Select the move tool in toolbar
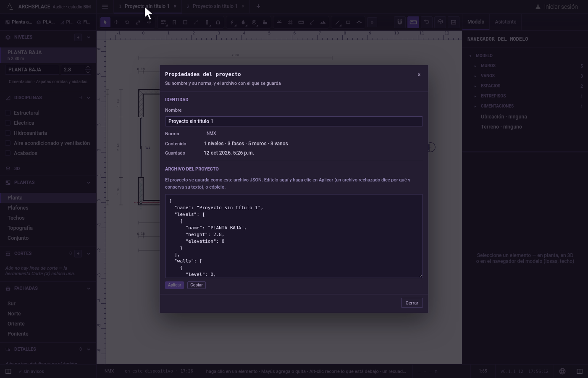The height and width of the screenshot is (378, 588). (x=116, y=22)
